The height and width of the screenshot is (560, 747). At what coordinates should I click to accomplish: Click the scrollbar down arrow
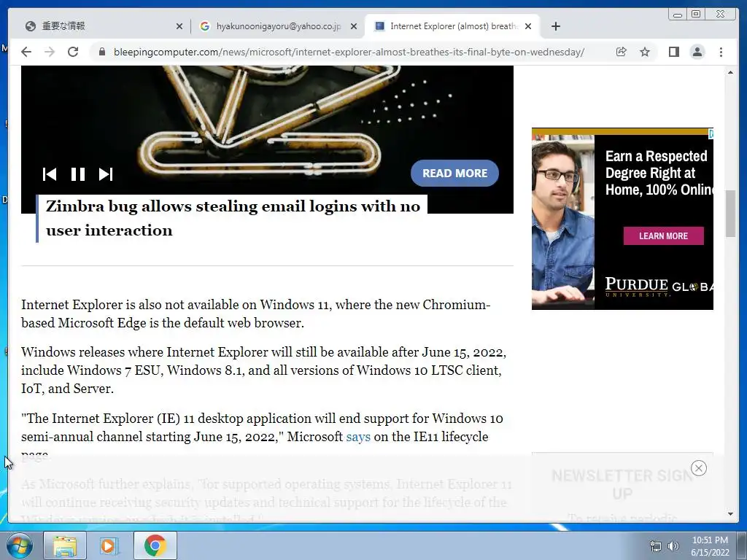click(x=730, y=514)
